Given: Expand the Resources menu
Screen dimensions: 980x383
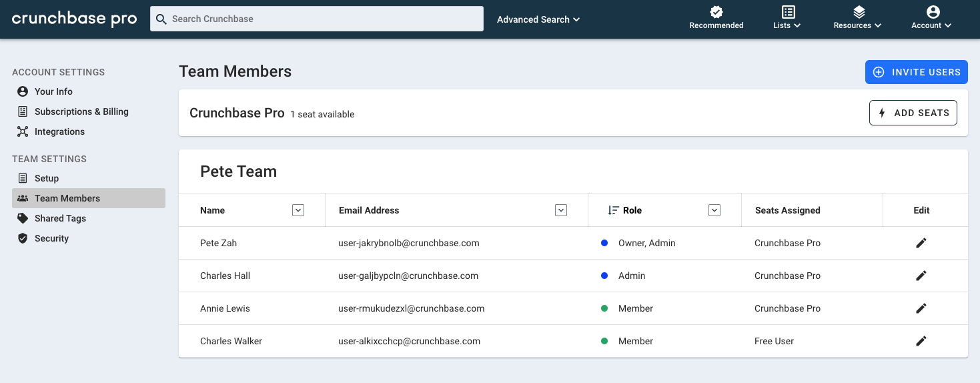Looking at the screenshot, I should click(x=858, y=18).
